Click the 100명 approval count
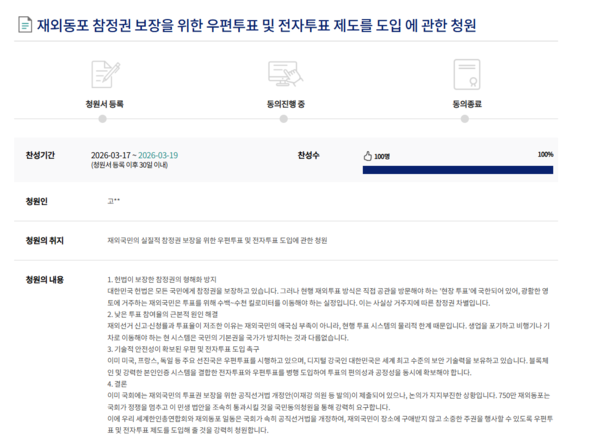 point(382,157)
